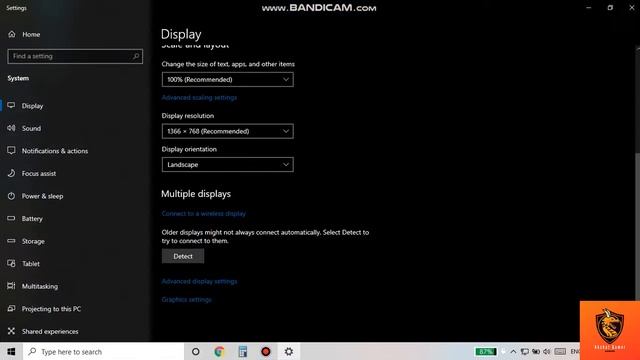Open the Calculator app on the taskbar
This screenshot has height=360, width=640.
click(242, 351)
